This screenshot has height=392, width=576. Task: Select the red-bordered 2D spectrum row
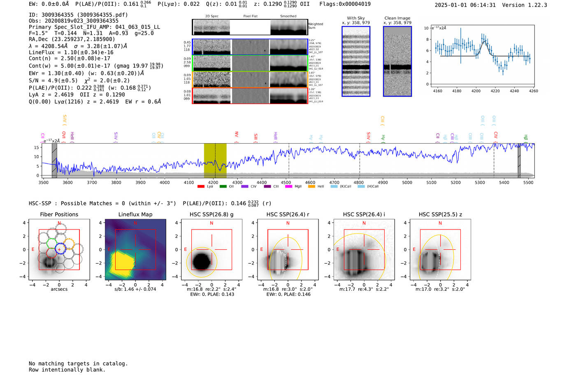(250, 95)
